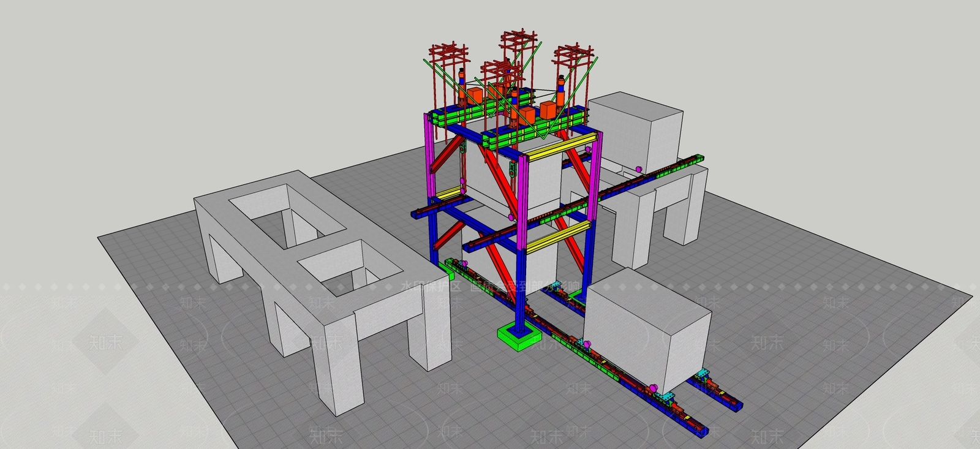The height and width of the screenshot is (449, 980).
Task: Click the green base plate under the blue column
Action: (x=518, y=338)
